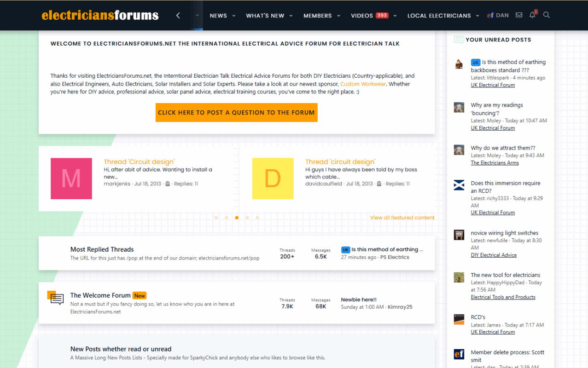Screen dimensions: 588x368
Task: Click the Welcome Forum chat icon
Action: pyautogui.click(x=57, y=299)
